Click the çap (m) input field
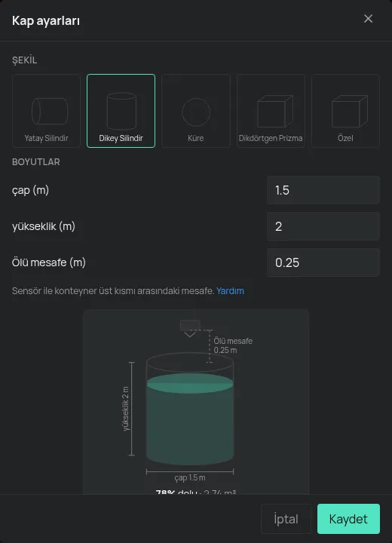Viewport: 392px width, 543px height. pyautogui.click(x=323, y=190)
